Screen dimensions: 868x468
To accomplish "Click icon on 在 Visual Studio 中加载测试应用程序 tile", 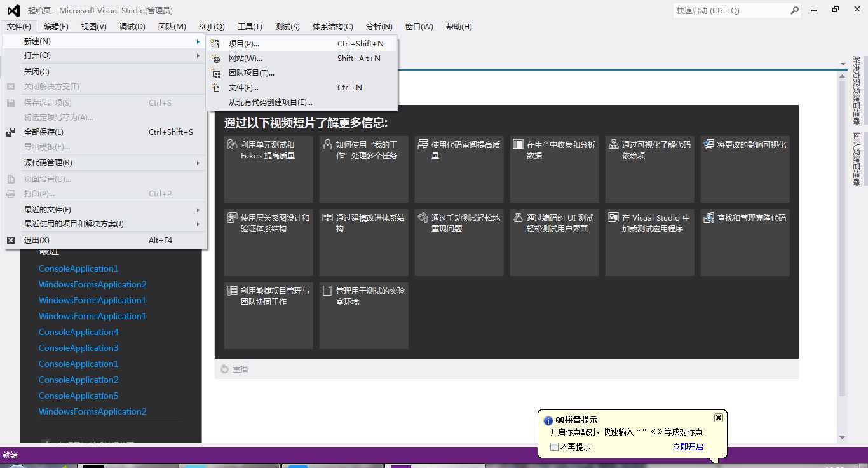I will pos(613,217).
